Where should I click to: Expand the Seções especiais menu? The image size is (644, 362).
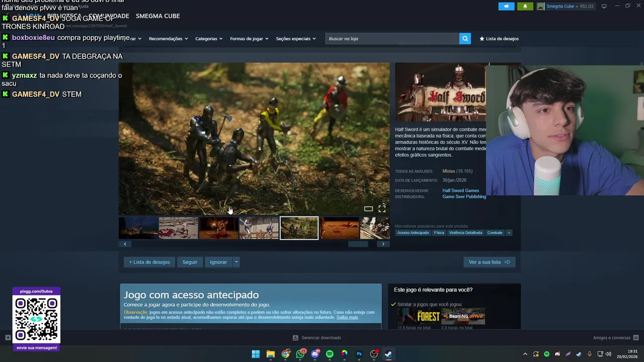(x=296, y=39)
